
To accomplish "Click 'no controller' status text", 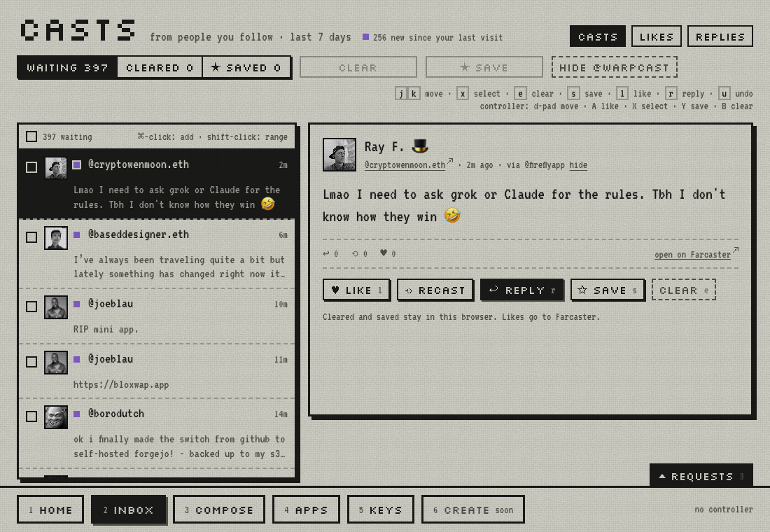I will click(x=723, y=510).
